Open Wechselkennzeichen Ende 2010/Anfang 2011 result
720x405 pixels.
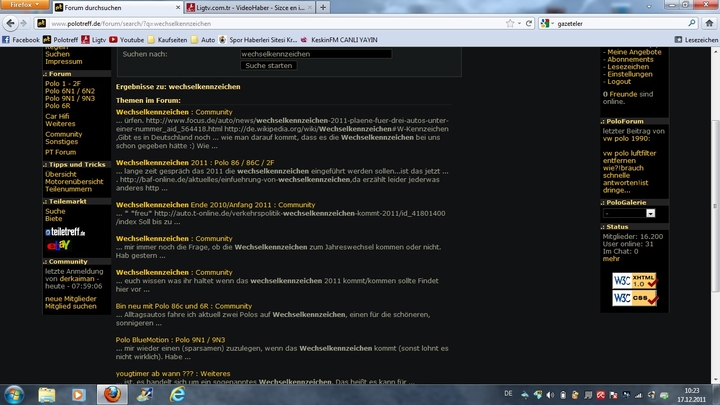click(215, 205)
